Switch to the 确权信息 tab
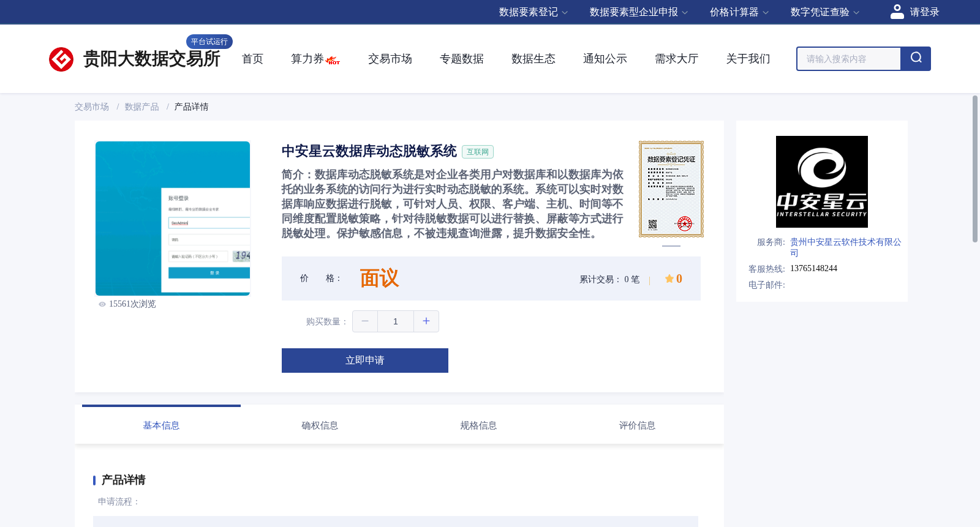 (320, 425)
